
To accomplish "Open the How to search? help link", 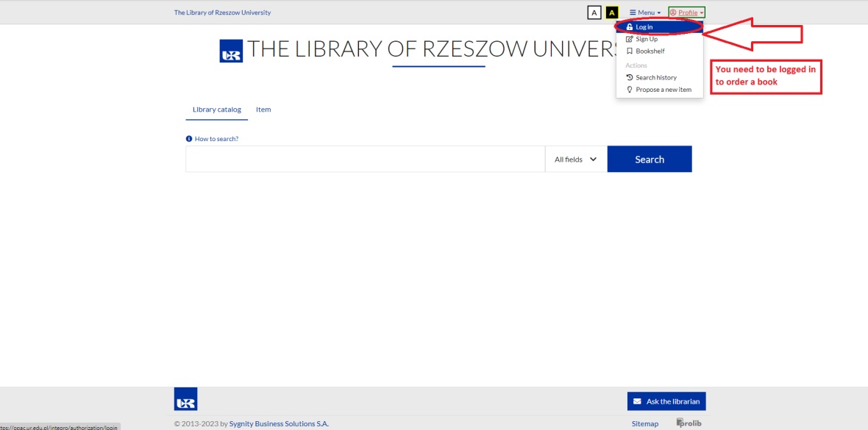I will click(216, 139).
